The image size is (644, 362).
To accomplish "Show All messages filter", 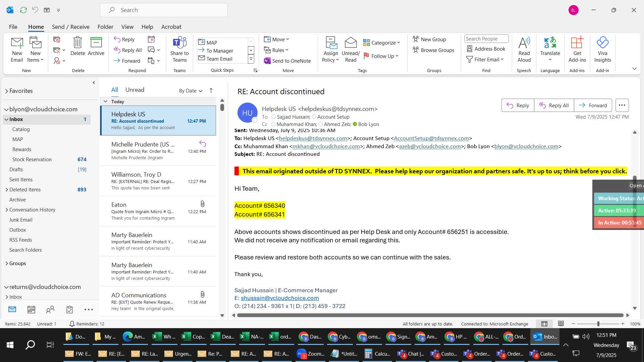I will [115, 89].
